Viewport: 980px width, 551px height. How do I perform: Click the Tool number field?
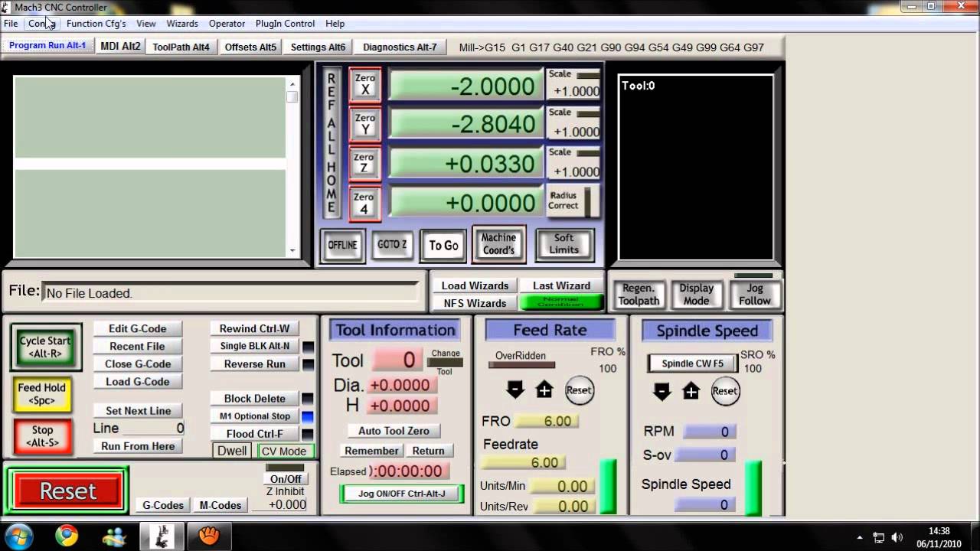click(397, 360)
